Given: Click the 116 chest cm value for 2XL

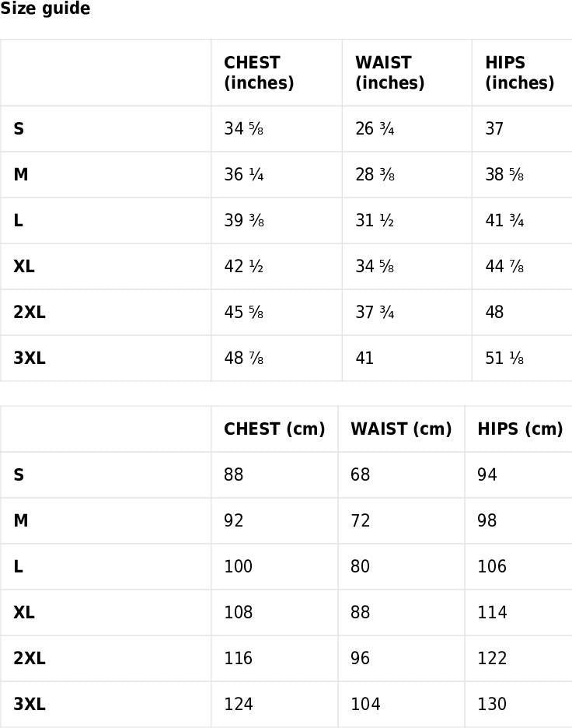Looking at the screenshot, I should [x=238, y=658].
